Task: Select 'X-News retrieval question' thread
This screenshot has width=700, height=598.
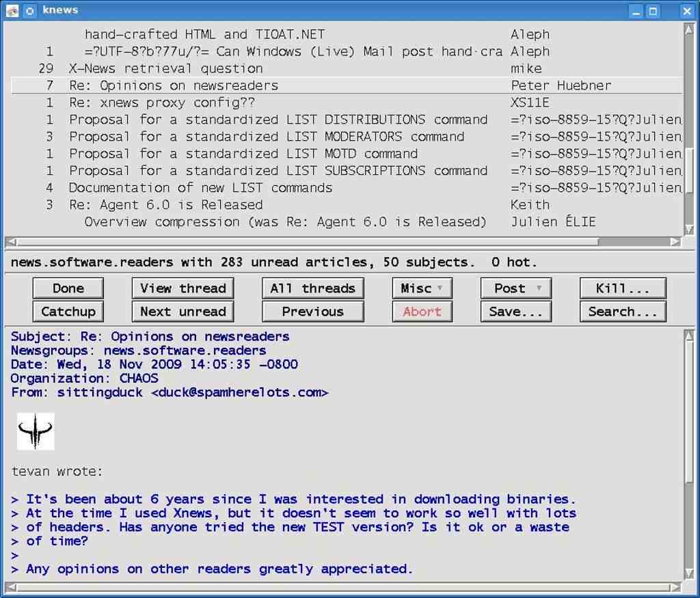Action: (165, 68)
